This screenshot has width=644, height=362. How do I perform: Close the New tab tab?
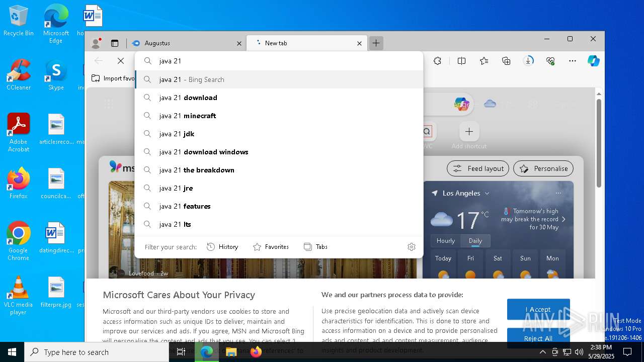(359, 43)
